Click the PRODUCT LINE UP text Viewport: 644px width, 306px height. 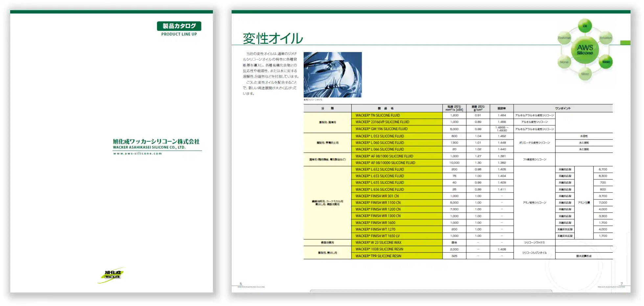pos(179,34)
